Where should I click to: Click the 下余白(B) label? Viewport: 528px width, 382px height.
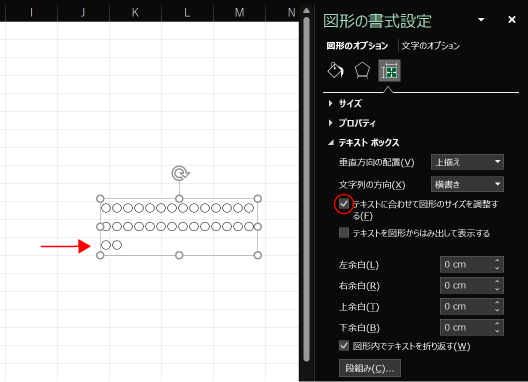click(x=359, y=328)
